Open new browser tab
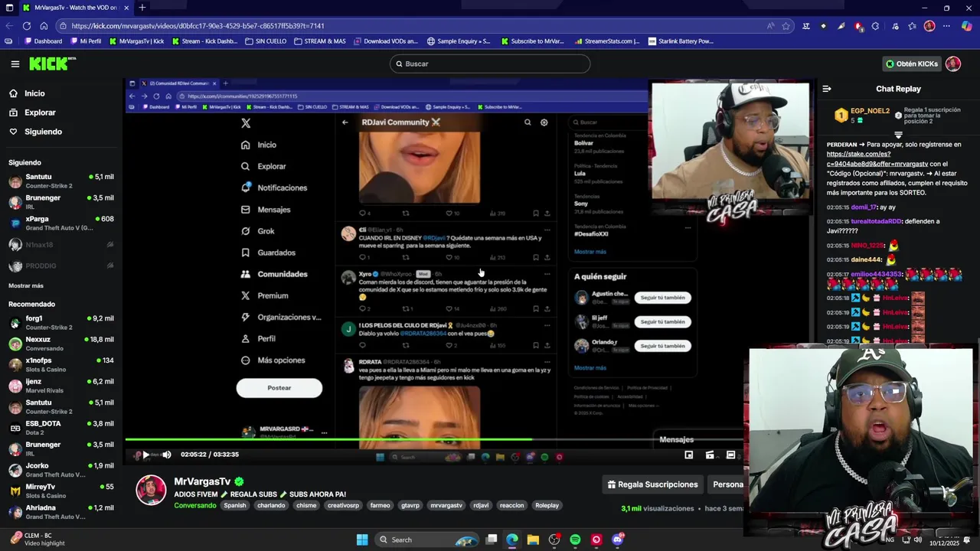Screen dimensions: 980x551 pos(142,8)
